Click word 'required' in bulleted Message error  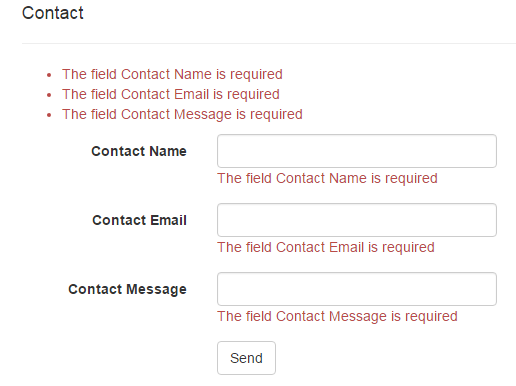click(276, 115)
